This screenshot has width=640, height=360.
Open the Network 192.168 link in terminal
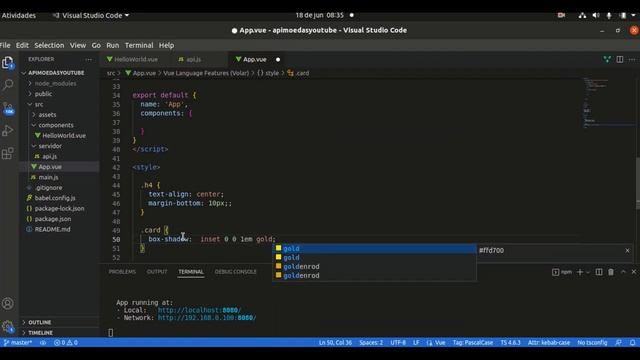point(207,318)
